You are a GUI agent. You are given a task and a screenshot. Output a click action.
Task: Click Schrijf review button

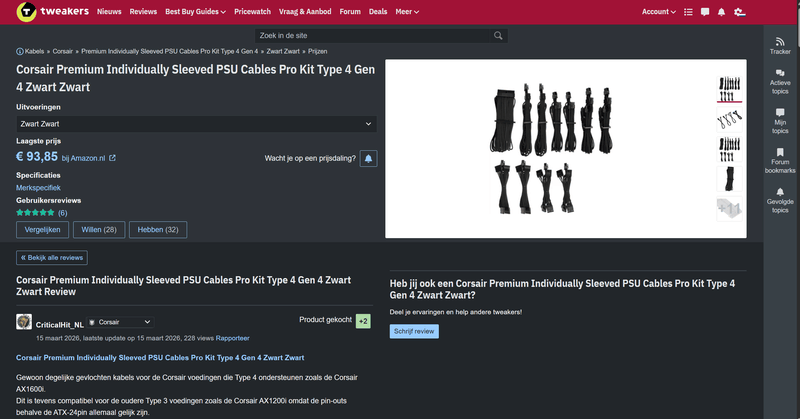pos(414,331)
